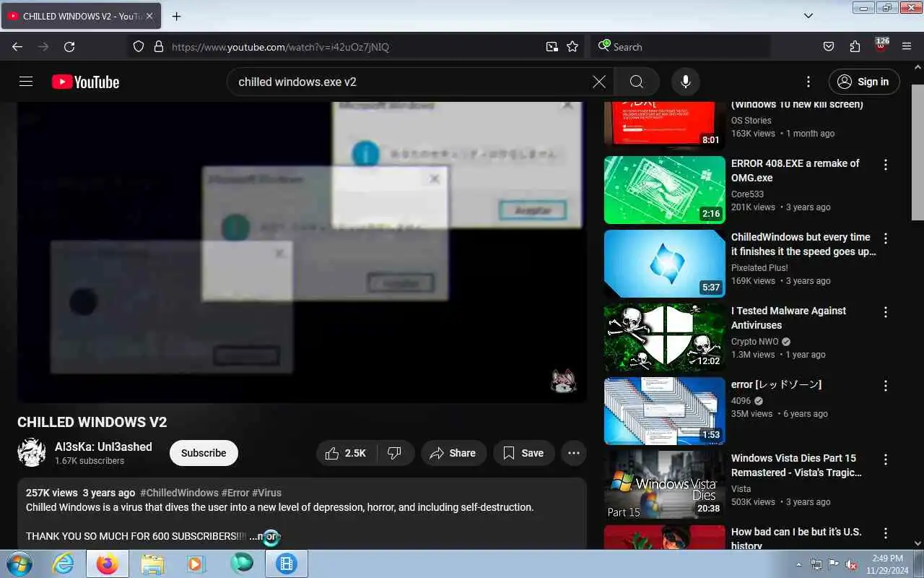Go back using browser back arrow
The height and width of the screenshot is (578, 924).
17,47
